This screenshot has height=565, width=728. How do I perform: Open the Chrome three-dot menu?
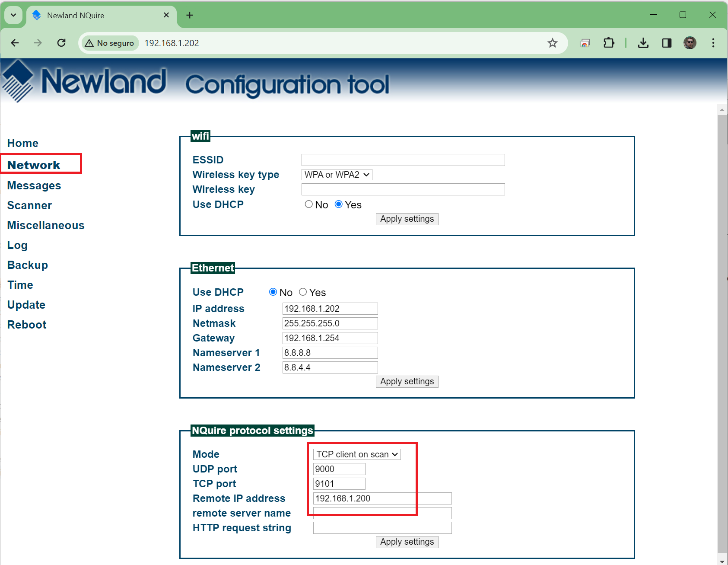(x=713, y=43)
